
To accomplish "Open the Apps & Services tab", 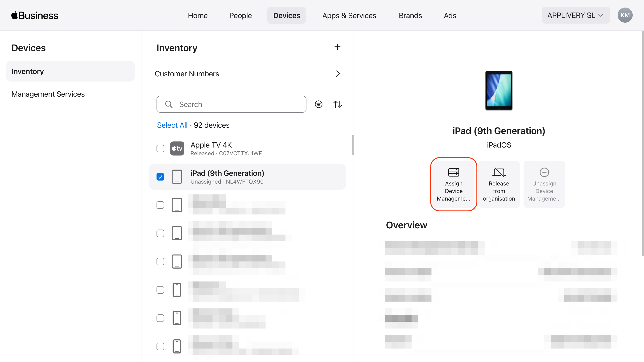I will (349, 16).
